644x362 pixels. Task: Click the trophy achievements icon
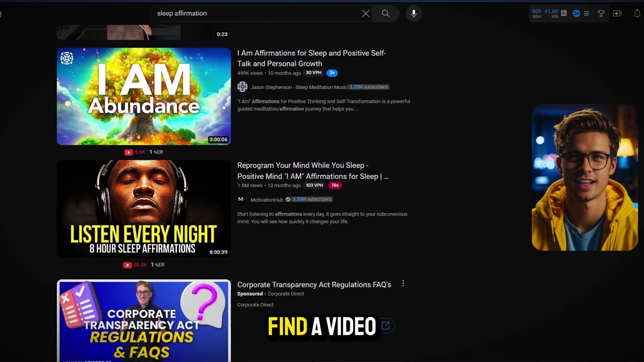click(601, 14)
